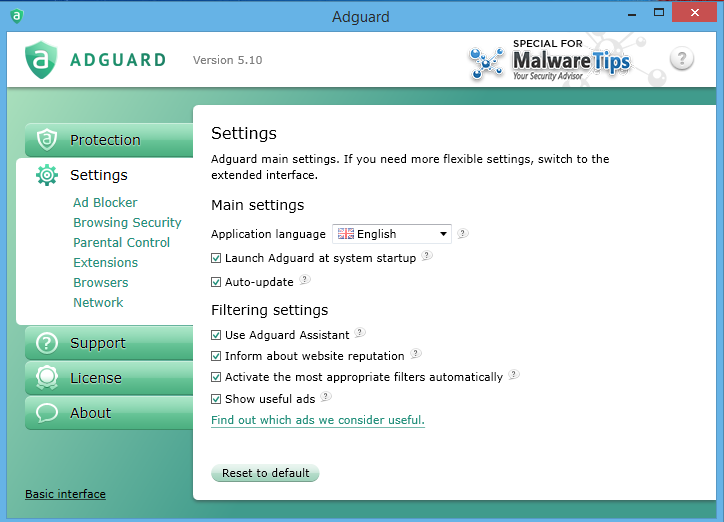Show help tip for website reputation
724x522 pixels.
(415, 354)
